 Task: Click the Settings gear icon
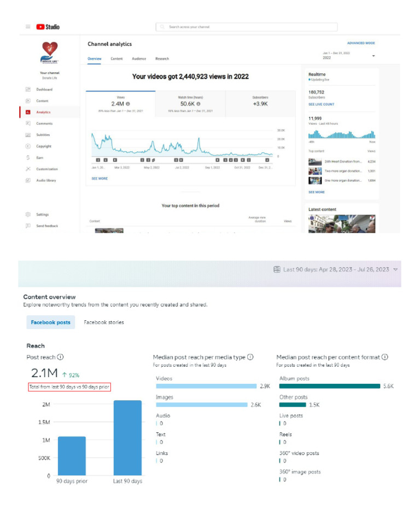(28, 215)
